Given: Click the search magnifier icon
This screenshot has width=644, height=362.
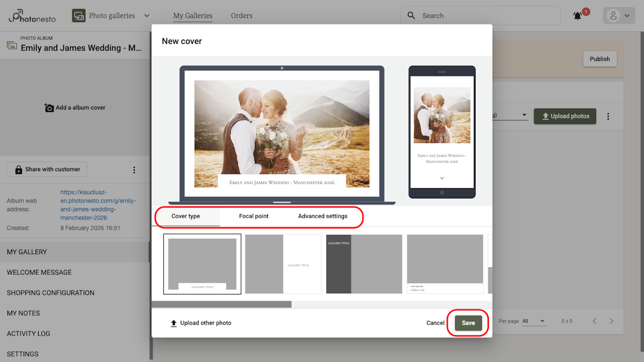Looking at the screenshot, I should [411, 16].
